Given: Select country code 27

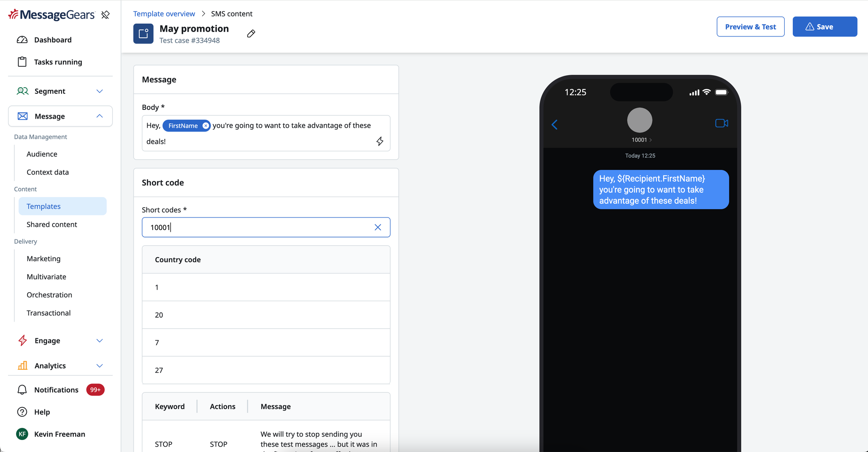Looking at the screenshot, I should tap(266, 370).
